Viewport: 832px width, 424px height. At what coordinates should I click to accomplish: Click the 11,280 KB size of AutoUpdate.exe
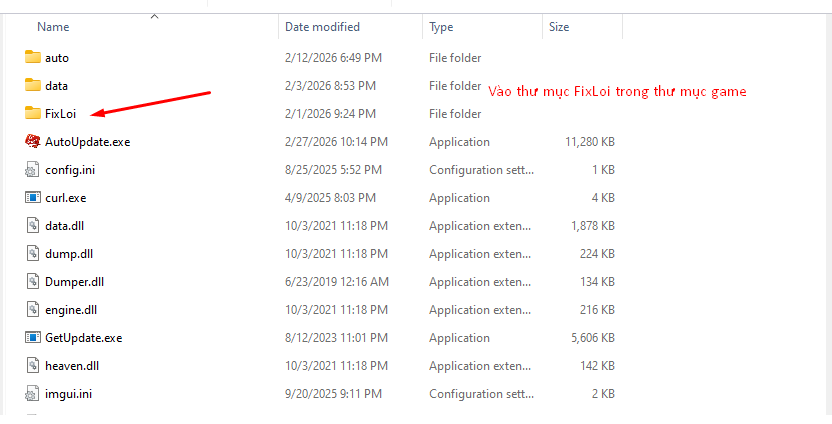click(x=589, y=142)
